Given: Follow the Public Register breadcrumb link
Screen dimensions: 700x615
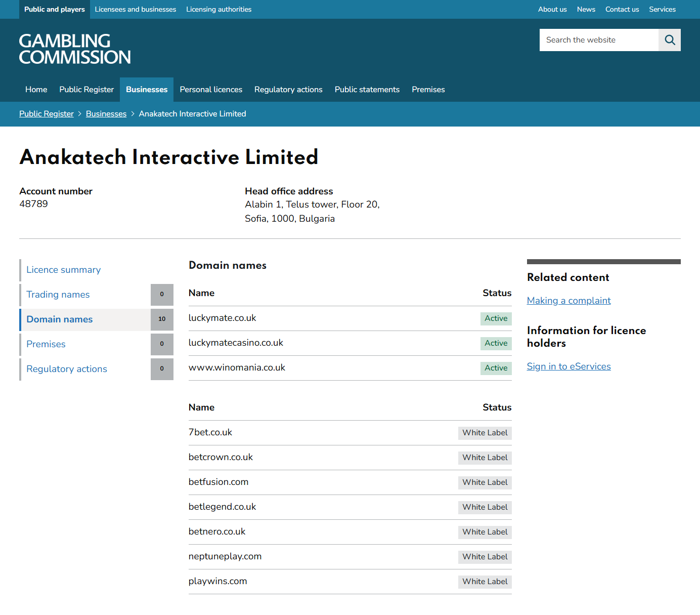Looking at the screenshot, I should tap(47, 114).
